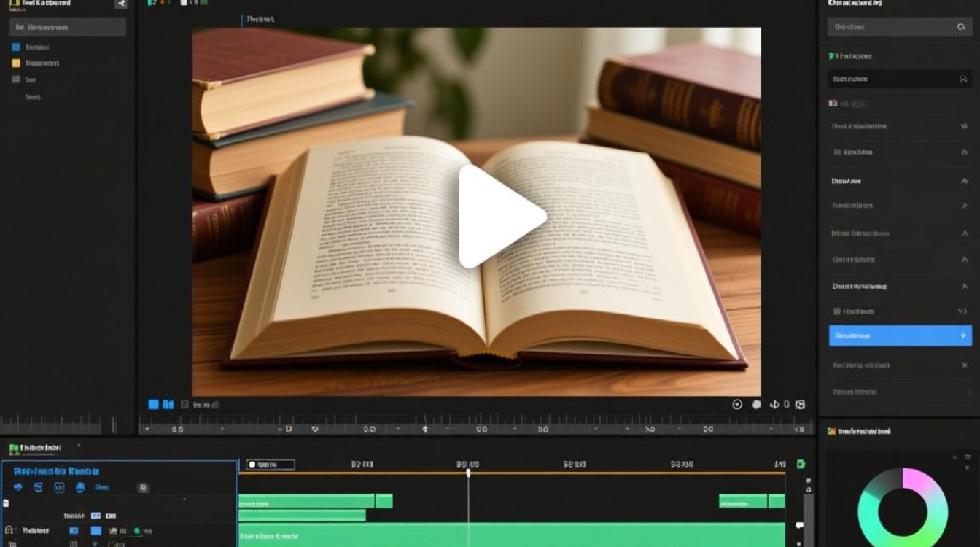Toggle the blue checkbox in the left panel list
Screen dimensions: 980x547
16,47
